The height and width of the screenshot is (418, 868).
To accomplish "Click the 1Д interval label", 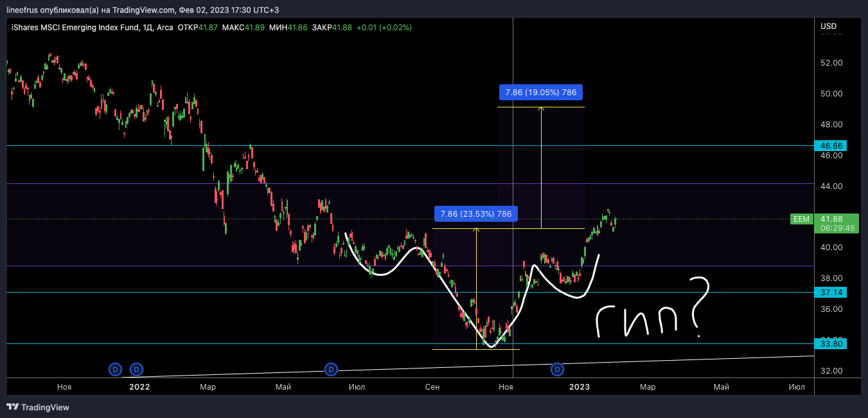I will [146, 28].
